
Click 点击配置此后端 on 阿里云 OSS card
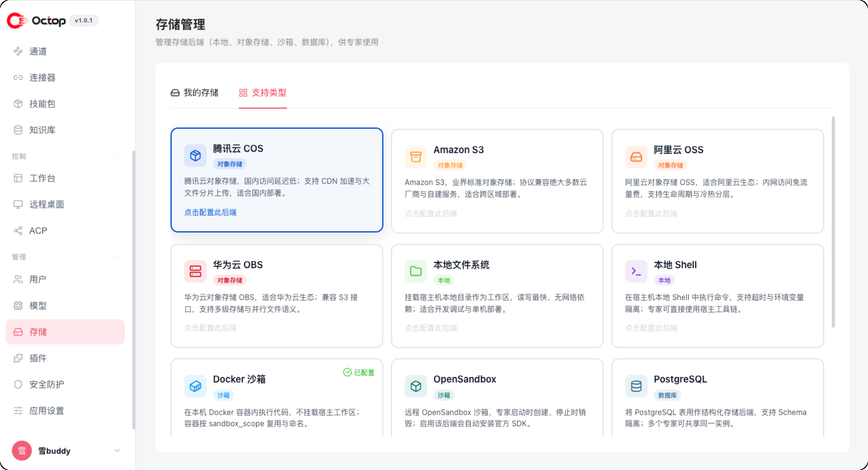click(x=651, y=214)
